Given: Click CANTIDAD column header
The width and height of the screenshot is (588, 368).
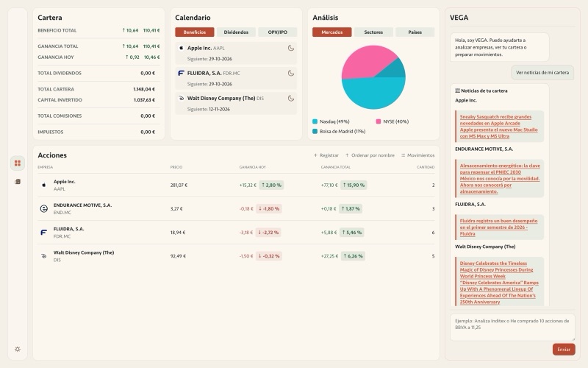Looking at the screenshot, I should click(426, 167).
